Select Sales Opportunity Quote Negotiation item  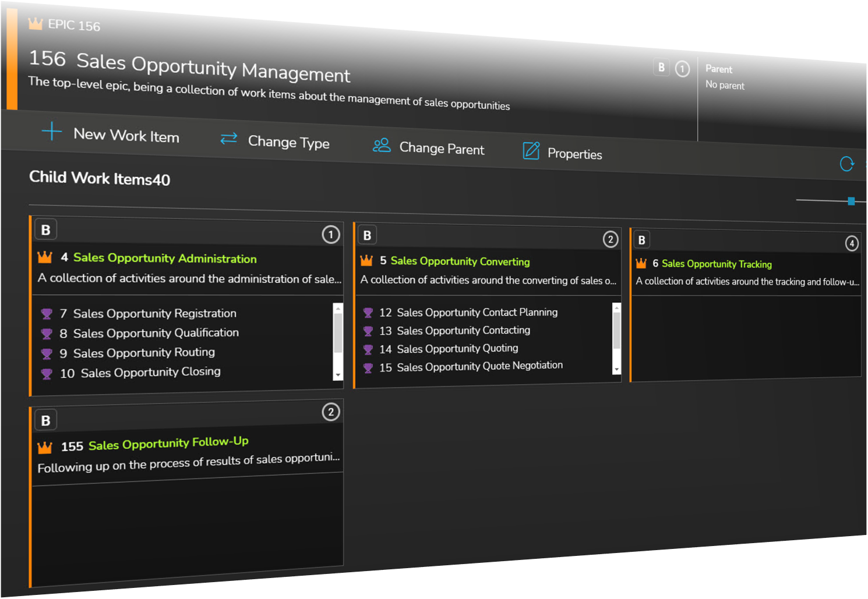pyautogui.click(x=479, y=366)
